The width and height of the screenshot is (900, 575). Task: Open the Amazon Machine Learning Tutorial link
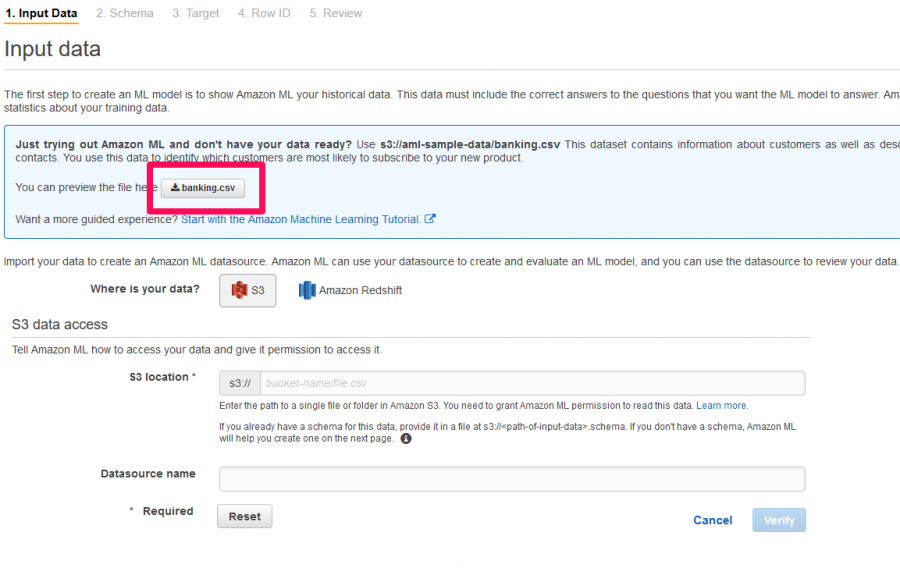click(x=301, y=219)
